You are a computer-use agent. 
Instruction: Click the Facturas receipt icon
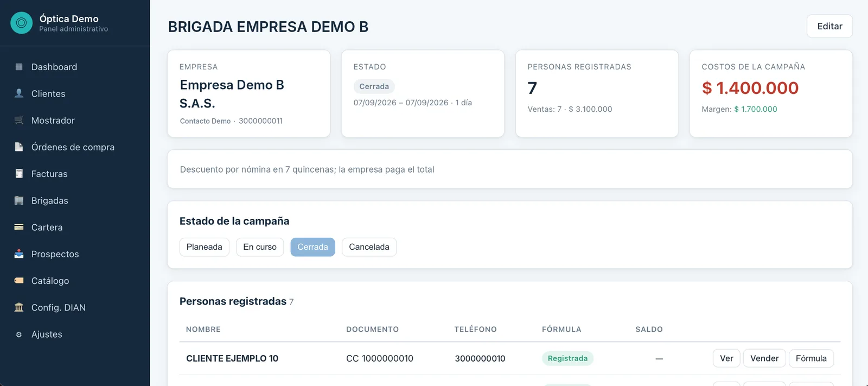[x=19, y=174]
